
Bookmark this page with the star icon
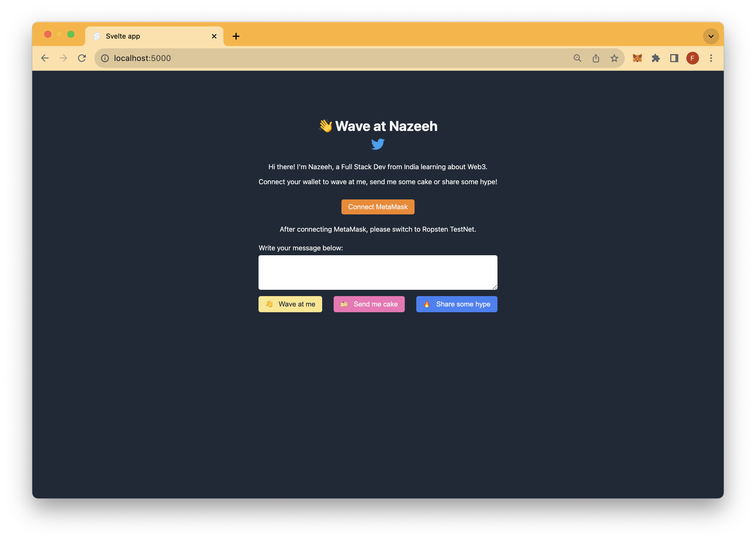click(614, 58)
